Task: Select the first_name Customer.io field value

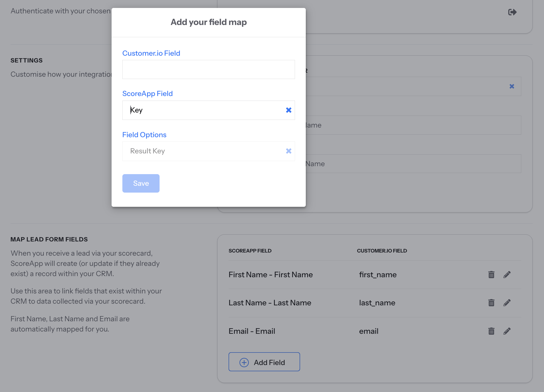Action: click(378, 275)
